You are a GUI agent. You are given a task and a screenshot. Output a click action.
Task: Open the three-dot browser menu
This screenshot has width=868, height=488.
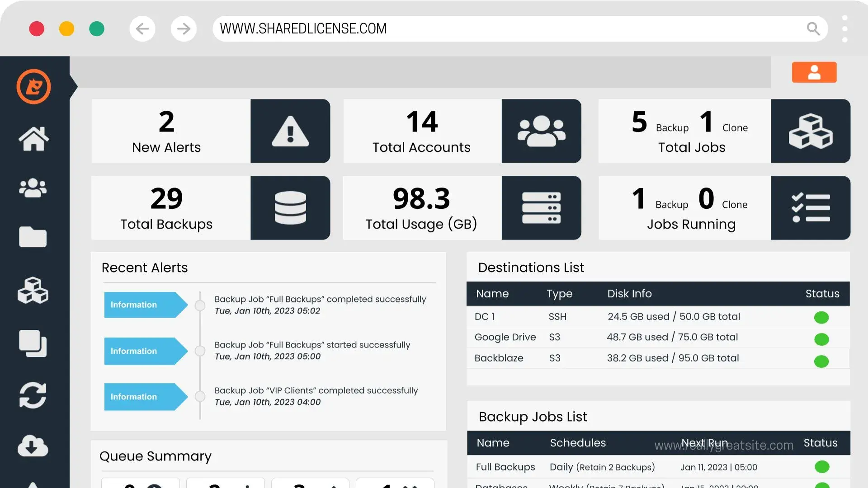click(844, 29)
